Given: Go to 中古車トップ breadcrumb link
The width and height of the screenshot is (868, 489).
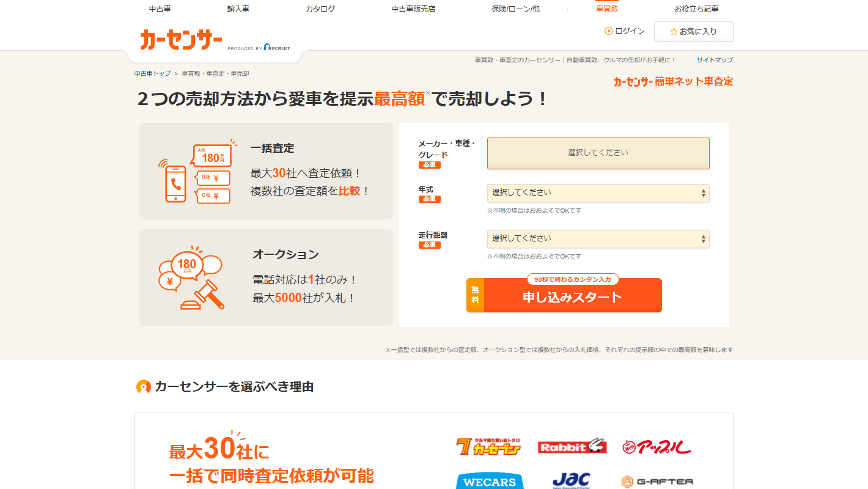Looking at the screenshot, I should click(153, 73).
